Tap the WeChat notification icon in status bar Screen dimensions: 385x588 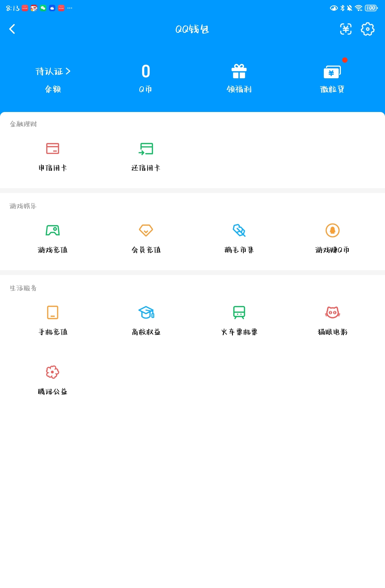[x=43, y=8]
